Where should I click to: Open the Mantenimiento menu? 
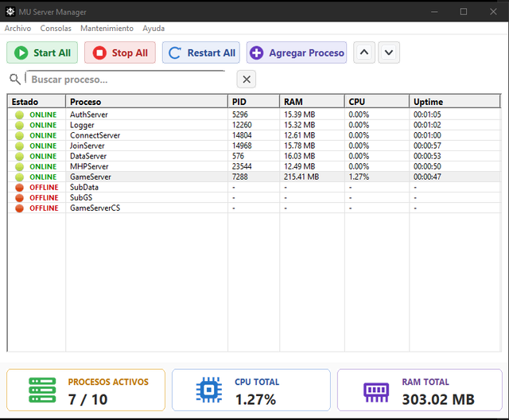point(107,29)
